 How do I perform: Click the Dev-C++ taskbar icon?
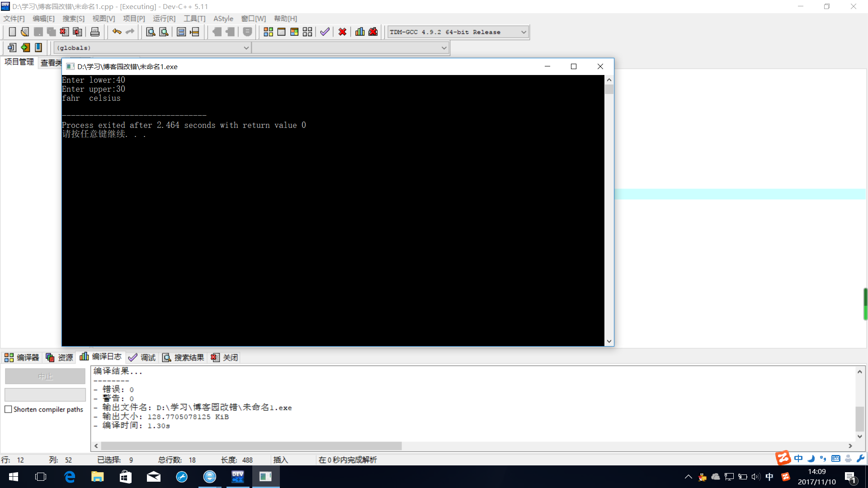238,477
